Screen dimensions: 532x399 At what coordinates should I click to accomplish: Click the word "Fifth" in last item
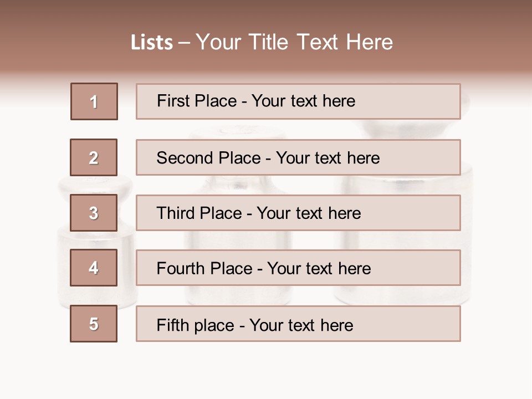click(173, 325)
